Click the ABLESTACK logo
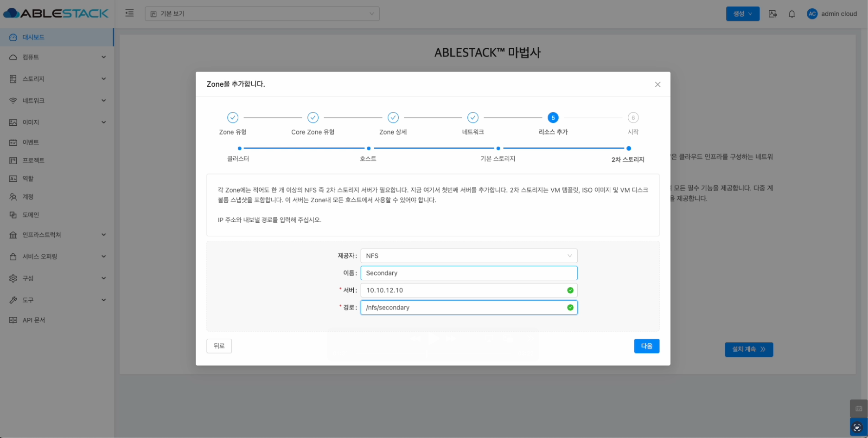This screenshot has width=868, height=438. [56, 13]
